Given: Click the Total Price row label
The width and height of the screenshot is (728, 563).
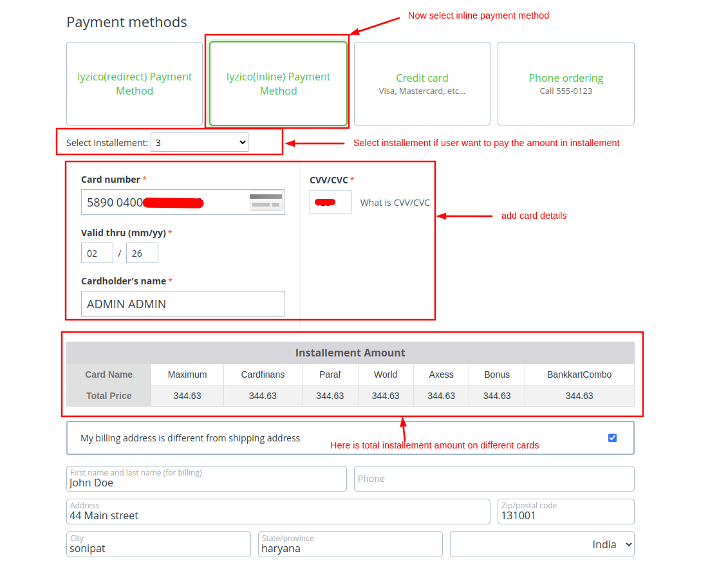Looking at the screenshot, I should point(109,396).
